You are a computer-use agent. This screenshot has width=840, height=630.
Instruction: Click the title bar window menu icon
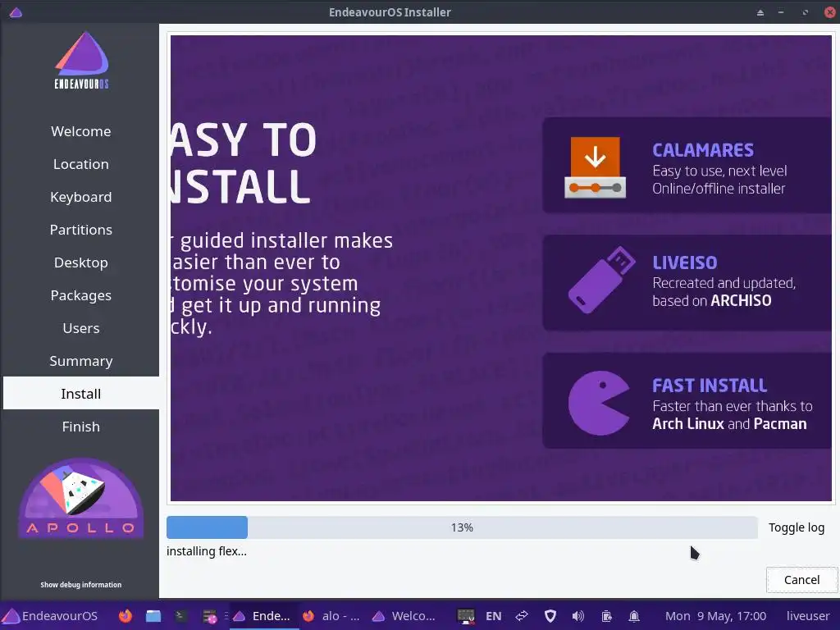(16, 11)
